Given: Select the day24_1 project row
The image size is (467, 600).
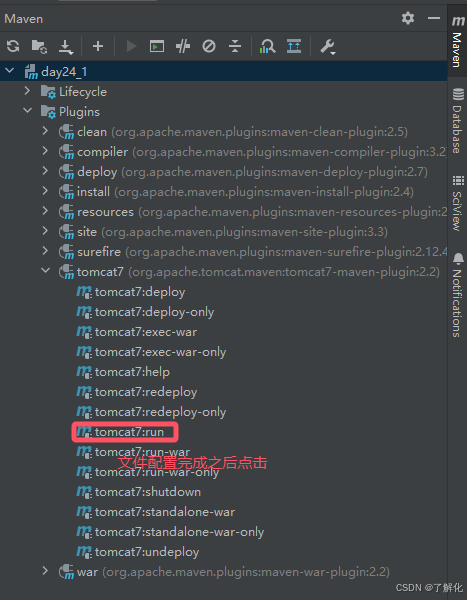Looking at the screenshot, I should coord(224,71).
